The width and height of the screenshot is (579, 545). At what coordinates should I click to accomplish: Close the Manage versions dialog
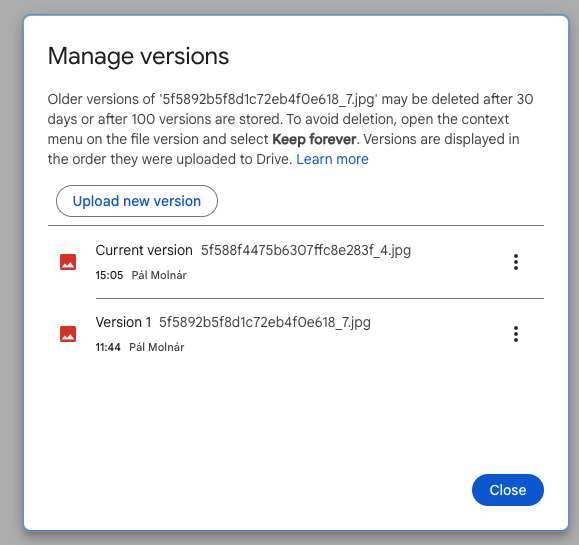coord(508,490)
